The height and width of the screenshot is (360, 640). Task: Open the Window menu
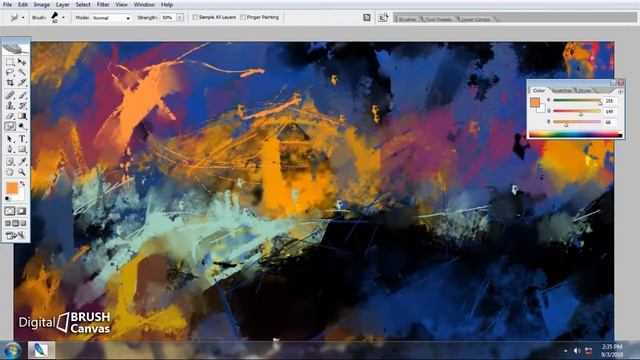pos(144,4)
